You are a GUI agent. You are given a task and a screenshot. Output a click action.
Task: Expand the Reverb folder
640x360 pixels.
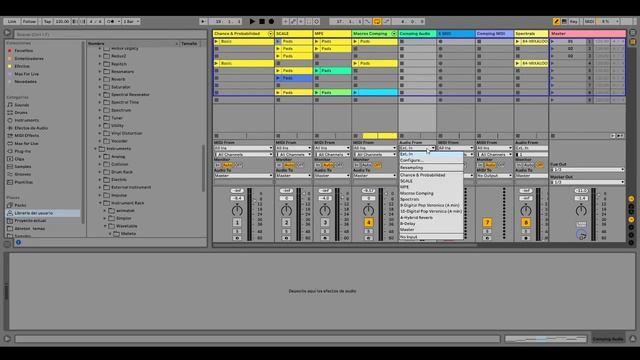[x=100, y=79]
